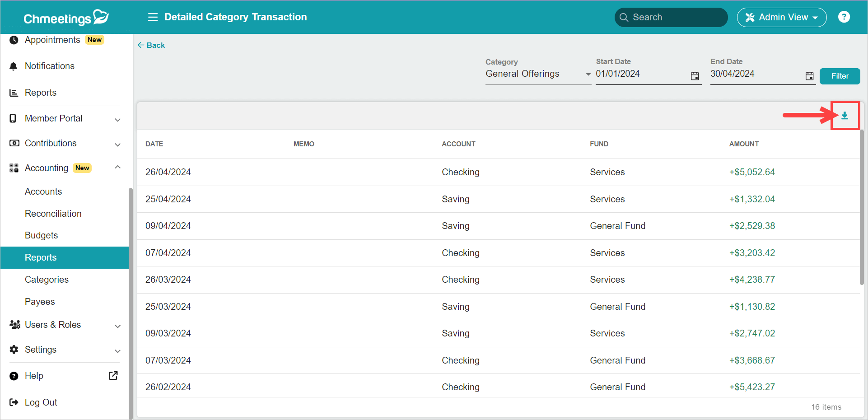Image resolution: width=868 pixels, height=420 pixels.
Task: Click the Log Out icon
Action: (14, 402)
